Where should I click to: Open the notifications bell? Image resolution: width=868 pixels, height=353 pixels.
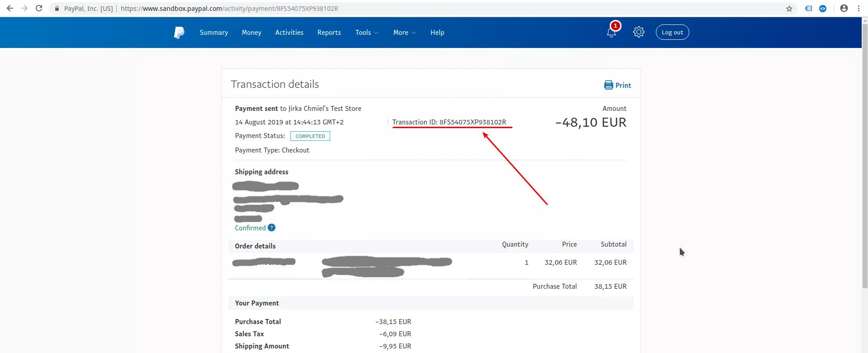point(612,32)
